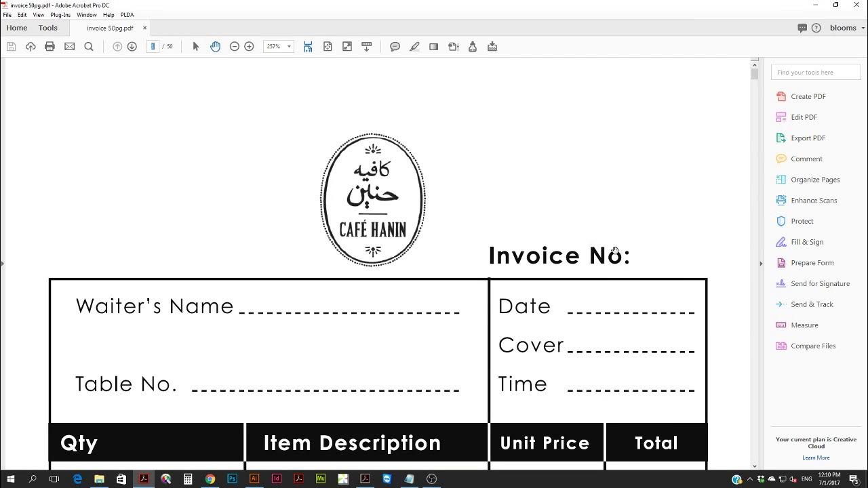Click the upload to cloud icon
This screenshot has height=488, width=868.
tap(31, 47)
